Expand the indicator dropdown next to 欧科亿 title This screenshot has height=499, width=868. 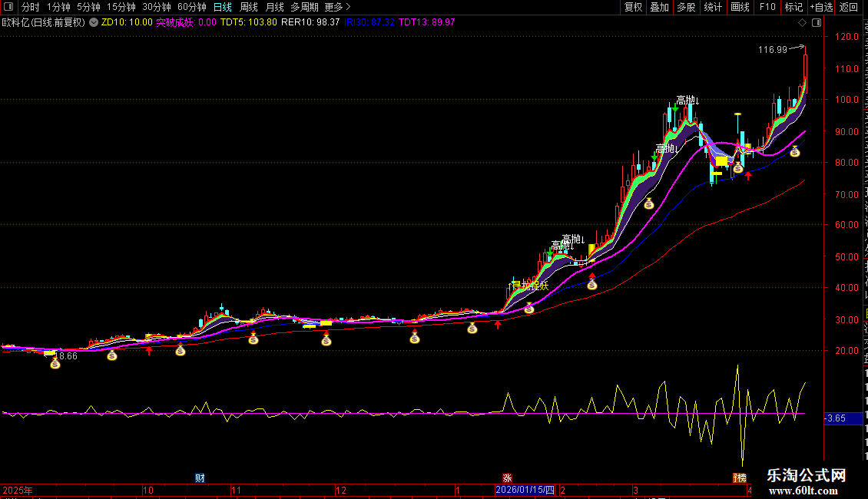[x=94, y=22]
